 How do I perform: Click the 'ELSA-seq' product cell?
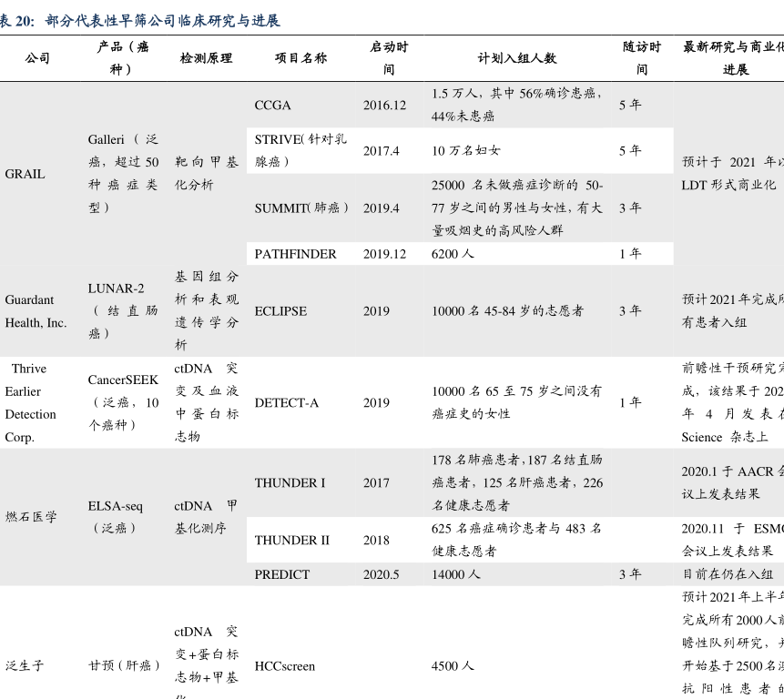point(116,517)
